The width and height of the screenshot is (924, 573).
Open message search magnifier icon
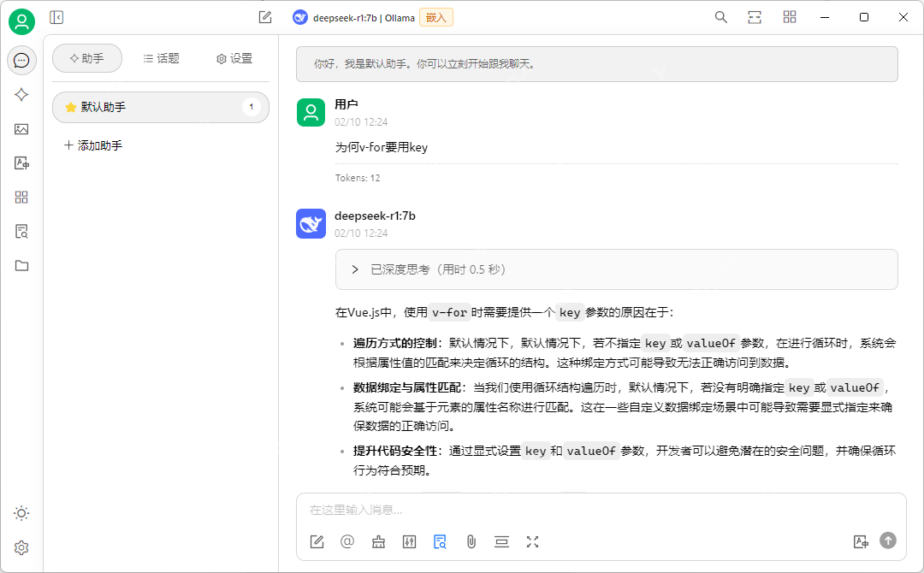tap(720, 17)
